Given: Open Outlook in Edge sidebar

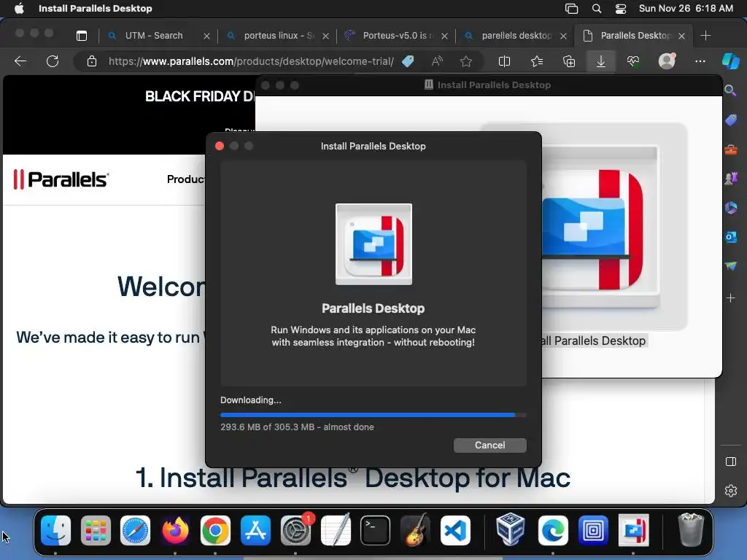Looking at the screenshot, I should 731,237.
